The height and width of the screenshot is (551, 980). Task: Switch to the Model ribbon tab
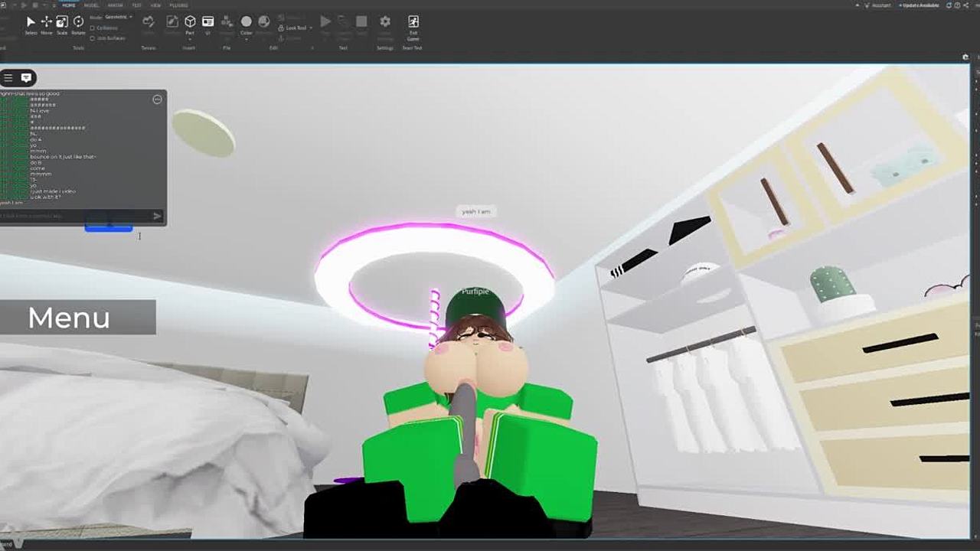click(x=91, y=5)
